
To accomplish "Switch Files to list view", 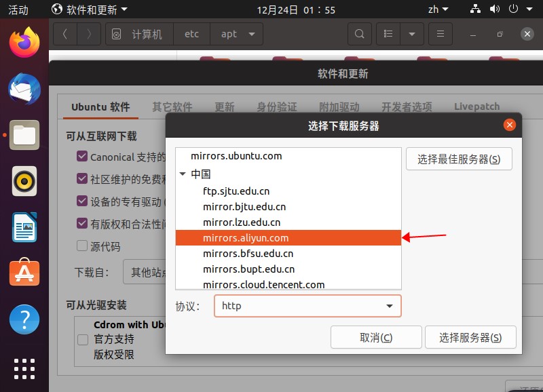I will click(x=388, y=34).
